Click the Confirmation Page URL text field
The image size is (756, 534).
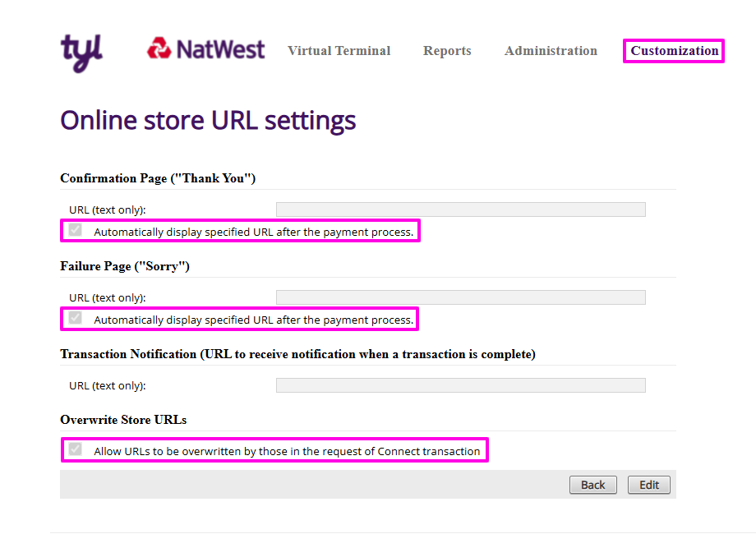click(x=460, y=209)
